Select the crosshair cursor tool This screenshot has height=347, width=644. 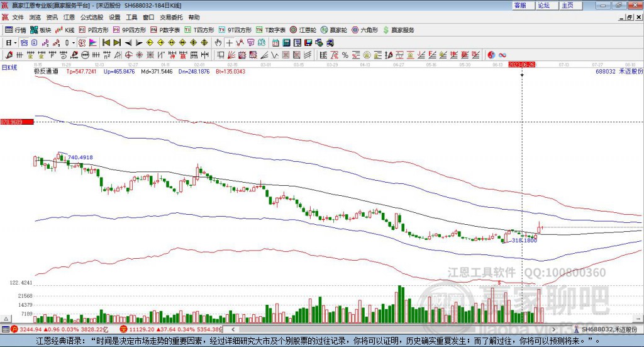pyautogui.click(x=229, y=43)
